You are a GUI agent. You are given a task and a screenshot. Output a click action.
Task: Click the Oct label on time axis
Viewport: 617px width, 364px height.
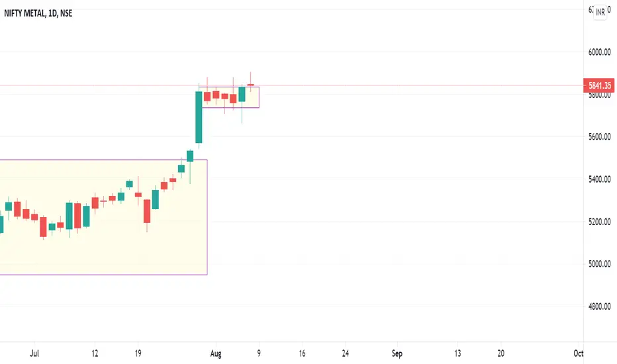point(578,353)
